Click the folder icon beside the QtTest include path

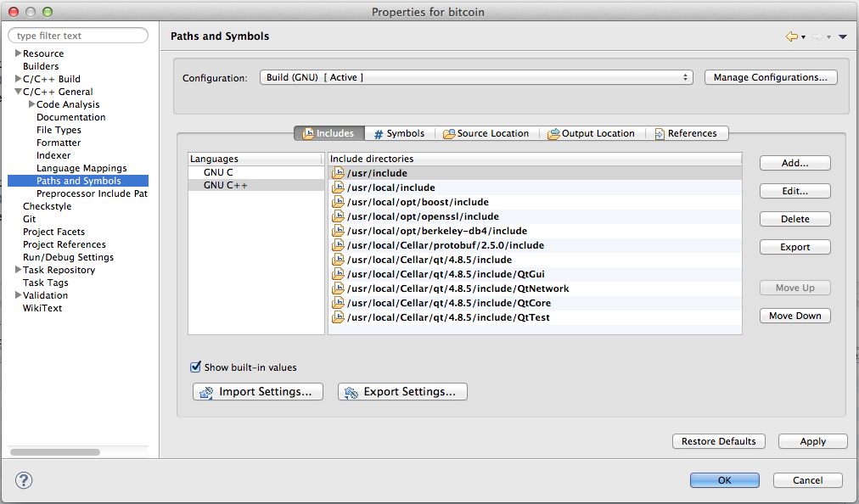pyautogui.click(x=338, y=317)
